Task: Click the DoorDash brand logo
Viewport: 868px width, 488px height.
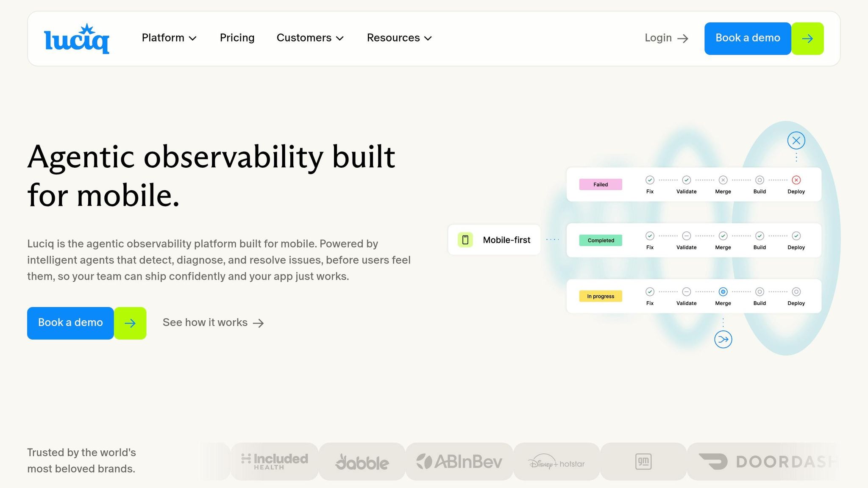Action: 767,462
